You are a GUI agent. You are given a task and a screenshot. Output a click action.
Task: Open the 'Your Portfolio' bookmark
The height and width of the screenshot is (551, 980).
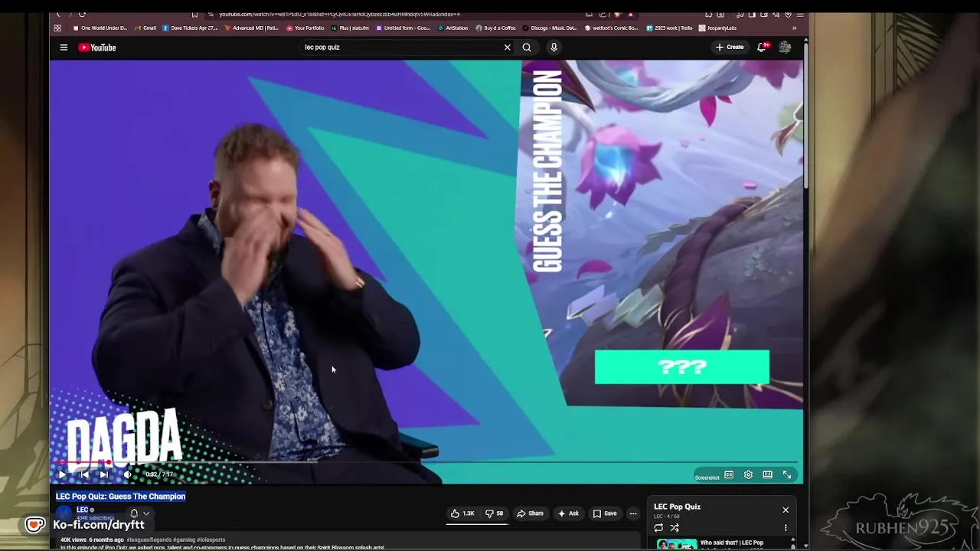tap(305, 28)
